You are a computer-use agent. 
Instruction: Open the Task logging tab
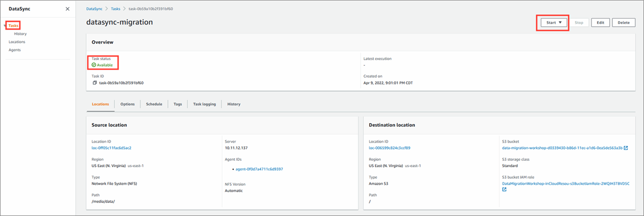[x=204, y=104]
